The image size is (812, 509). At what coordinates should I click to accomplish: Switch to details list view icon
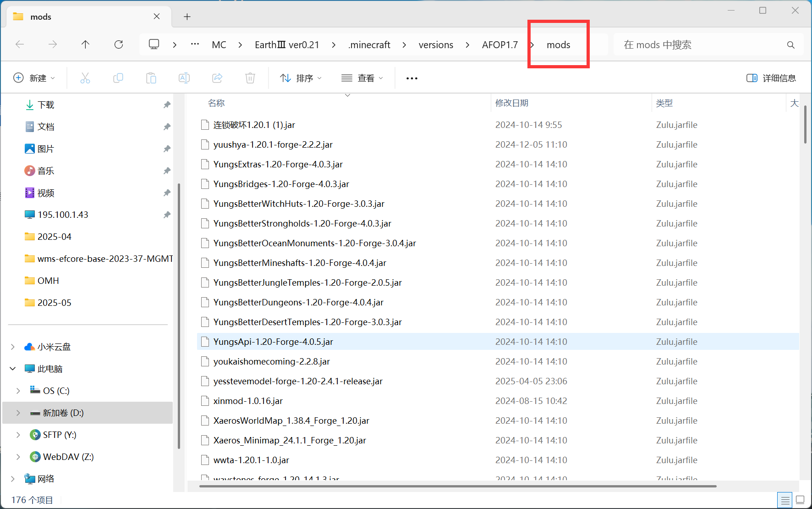pyautogui.click(x=785, y=500)
